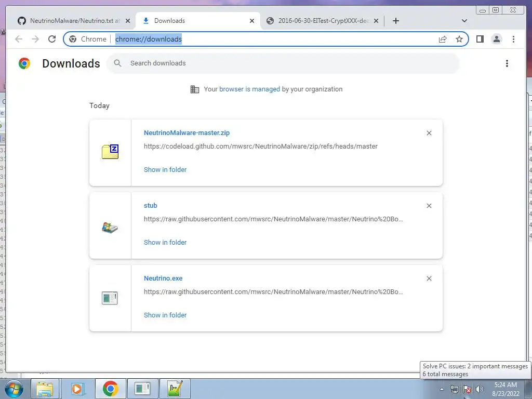Click the volume speaker tray icon
The image size is (532, 399).
click(x=480, y=389)
